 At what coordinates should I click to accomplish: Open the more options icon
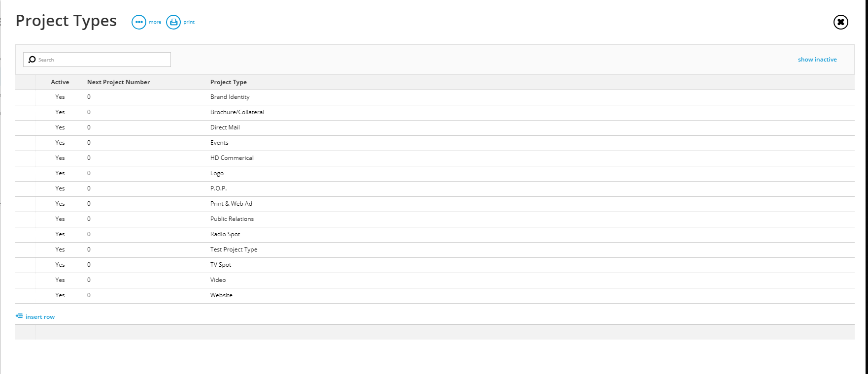[x=139, y=22]
